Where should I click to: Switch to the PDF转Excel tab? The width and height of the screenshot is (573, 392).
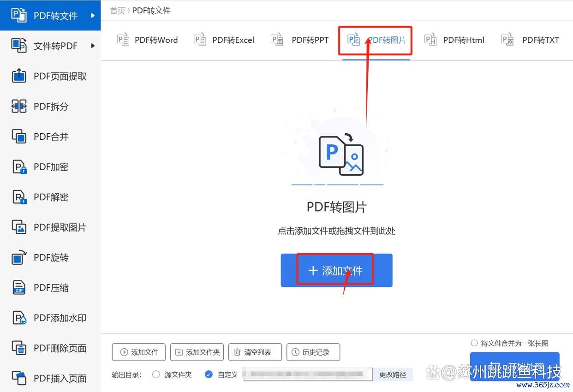click(x=224, y=40)
